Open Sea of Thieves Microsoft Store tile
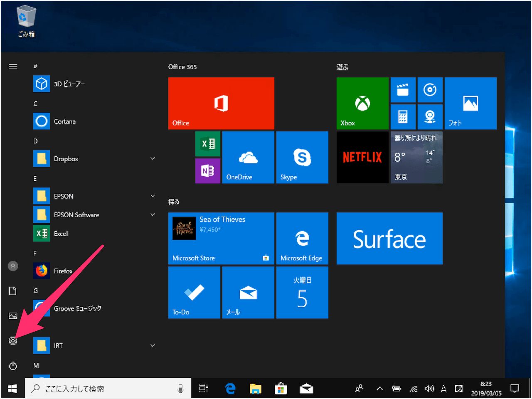Viewport: 532px width, 399px height. tap(221, 238)
